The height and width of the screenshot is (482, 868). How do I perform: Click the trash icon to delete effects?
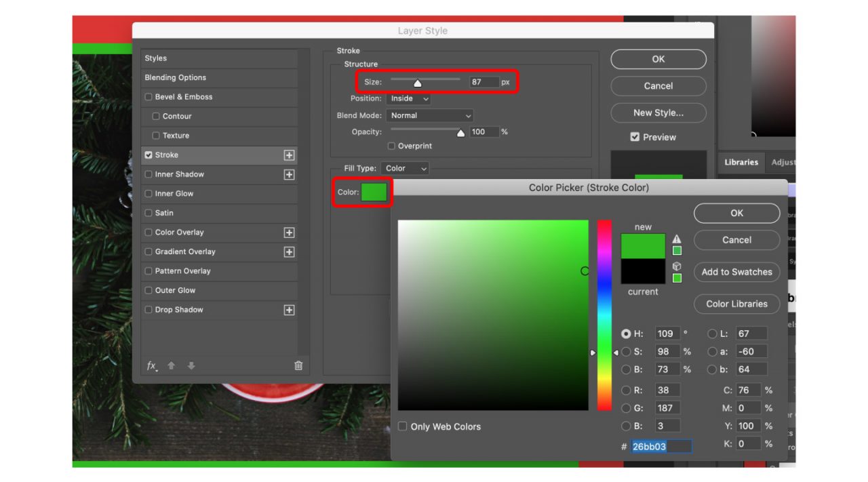coord(298,365)
